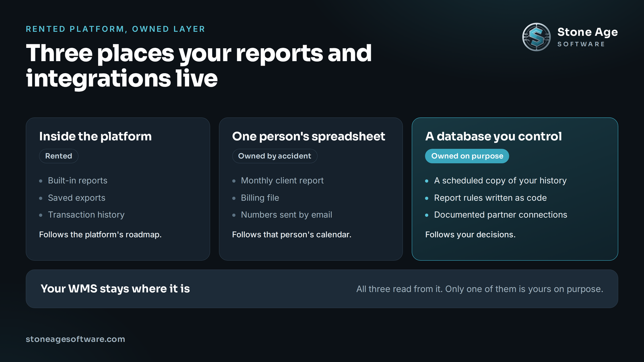Click "A scheduled copy of your history"
644x362 pixels.
[x=500, y=181]
